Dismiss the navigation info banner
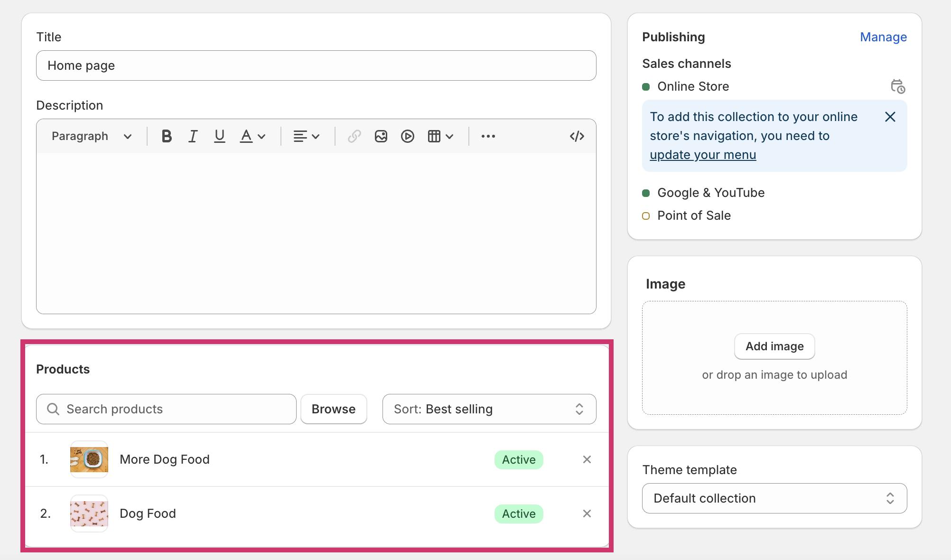Viewport: 951px width, 560px height. click(x=890, y=117)
